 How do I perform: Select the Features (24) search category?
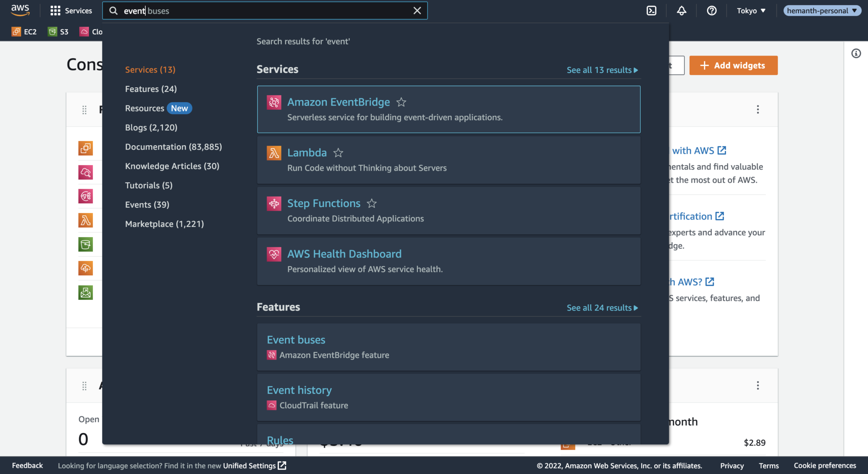[x=150, y=89]
